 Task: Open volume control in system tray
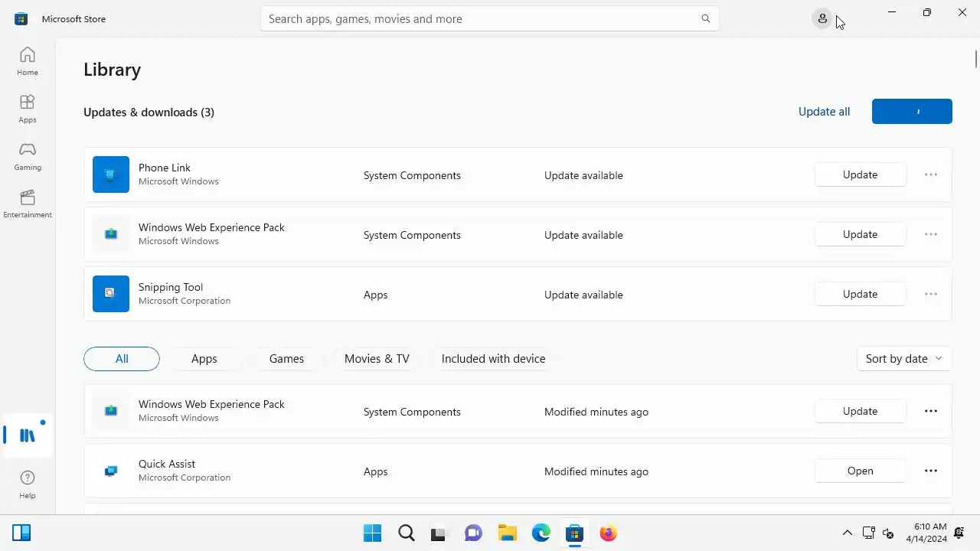point(888,533)
